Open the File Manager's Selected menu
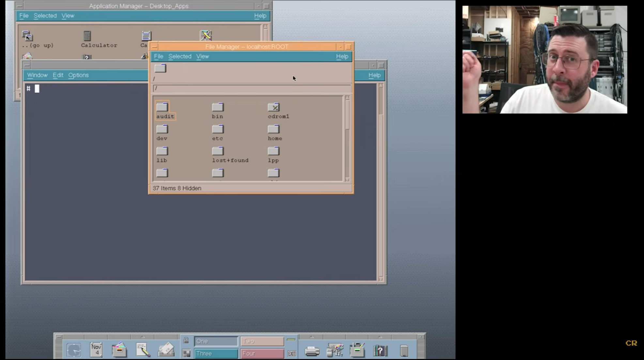Viewport: 644px width, 360px height. click(x=180, y=56)
